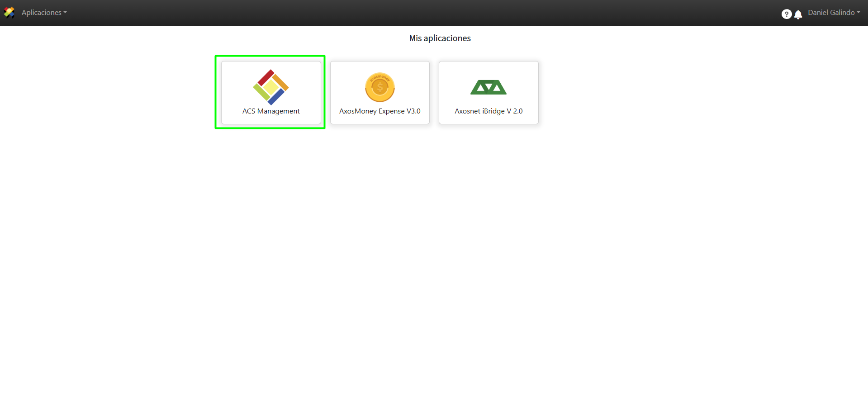Launch the Axosnet iBridge application card
The height and width of the screenshot is (416, 868).
(x=489, y=93)
